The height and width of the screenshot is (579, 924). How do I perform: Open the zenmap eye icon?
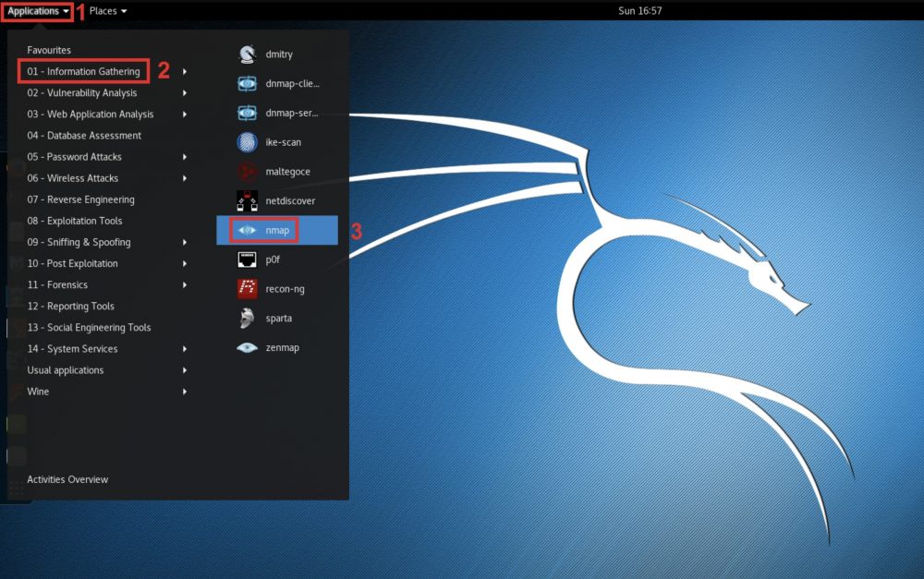click(x=247, y=348)
